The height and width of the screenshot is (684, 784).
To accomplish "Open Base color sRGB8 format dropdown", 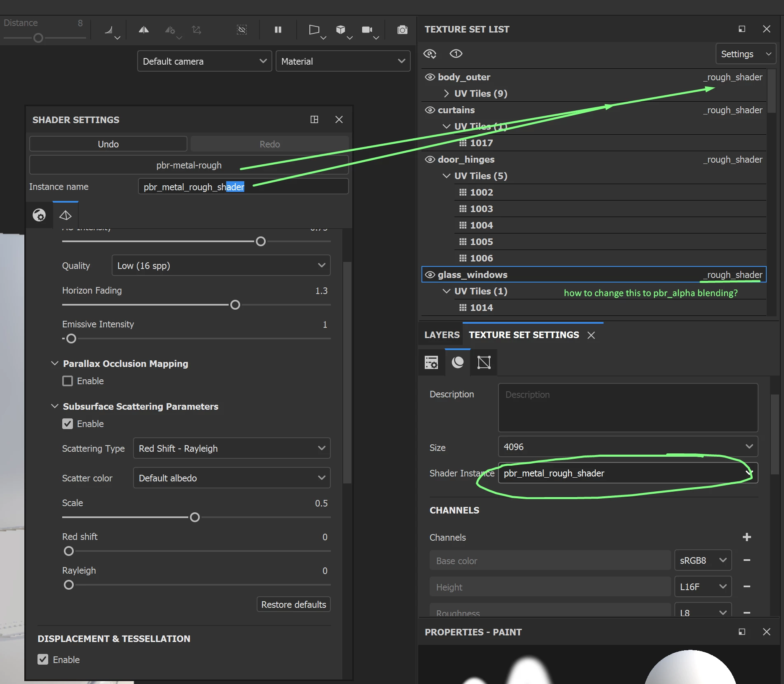I will 703,560.
